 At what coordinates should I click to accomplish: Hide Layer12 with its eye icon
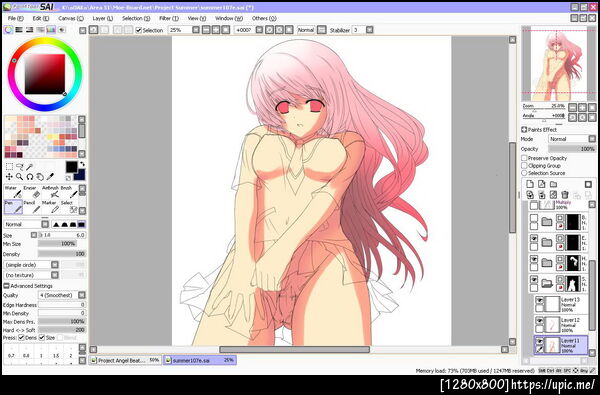[539, 320]
